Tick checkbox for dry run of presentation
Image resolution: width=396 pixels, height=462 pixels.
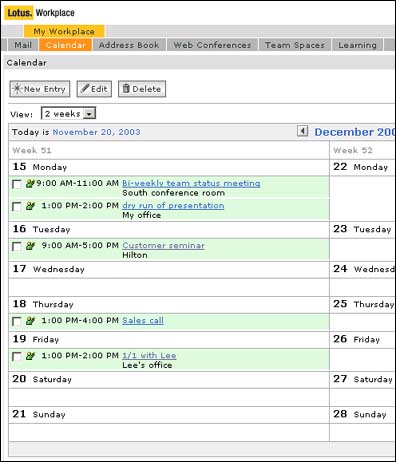pos(17,207)
